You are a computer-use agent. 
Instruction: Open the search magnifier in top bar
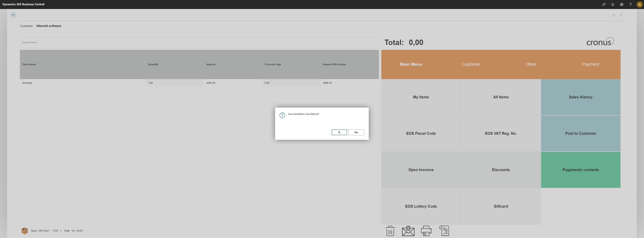click(x=604, y=4)
